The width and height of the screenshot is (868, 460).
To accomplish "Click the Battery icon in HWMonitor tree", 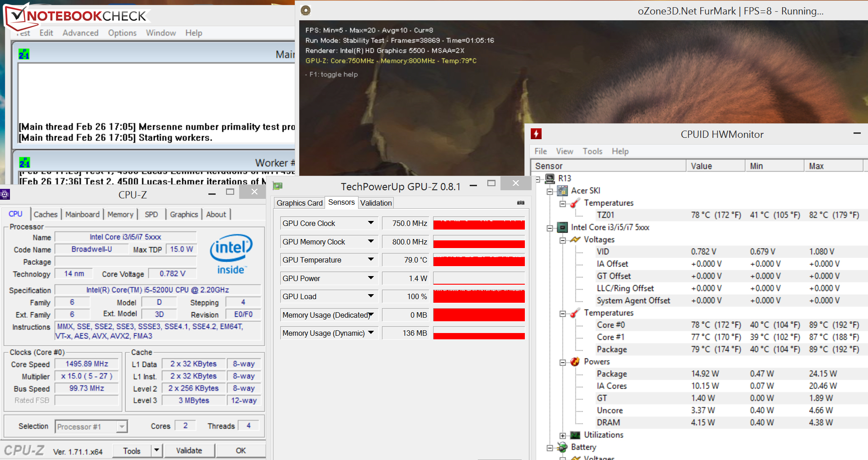I will click(x=562, y=447).
